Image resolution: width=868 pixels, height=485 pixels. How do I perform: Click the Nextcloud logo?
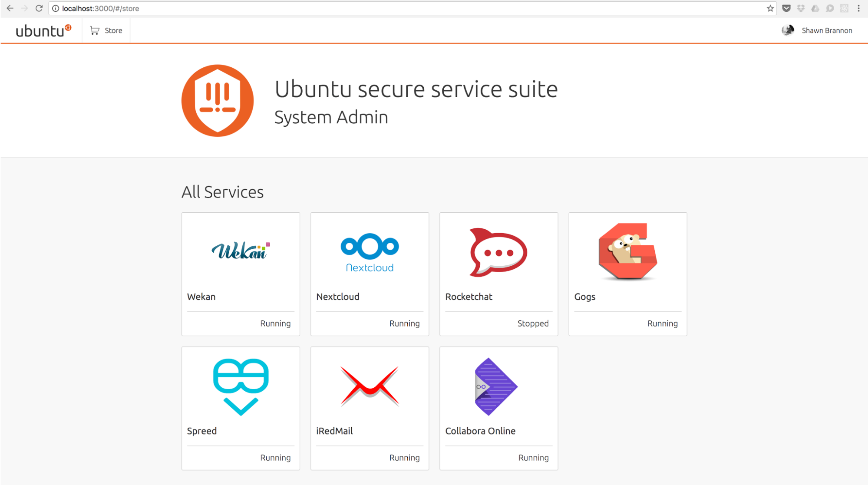tap(370, 253)
